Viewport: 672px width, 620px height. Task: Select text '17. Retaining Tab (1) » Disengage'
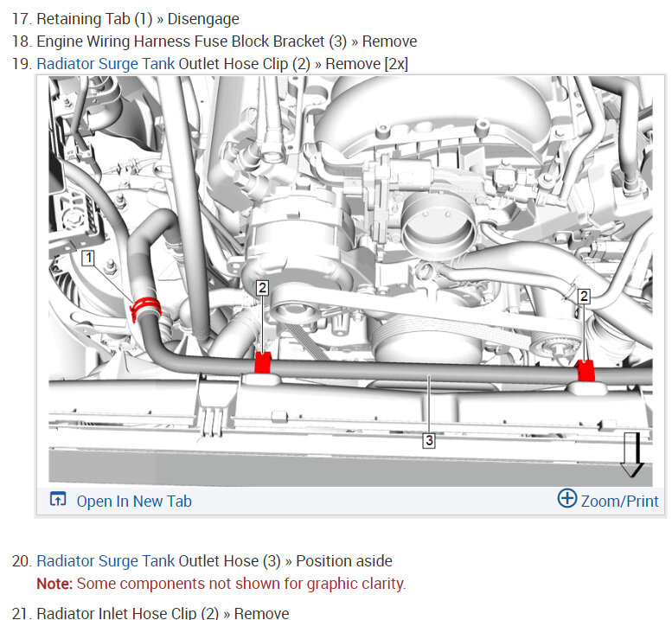tap(125, 19)
